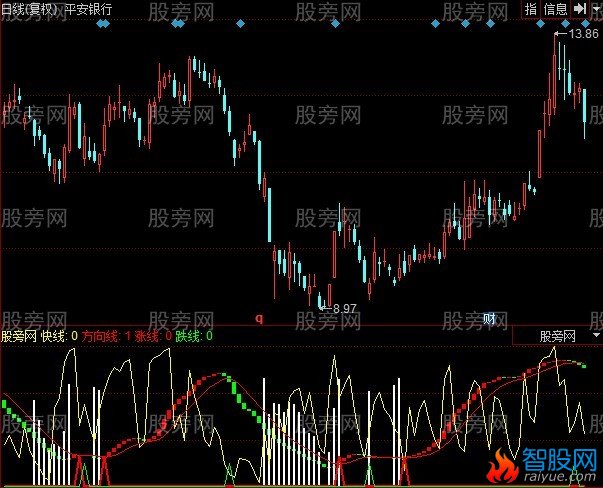Click the 8.97 low price label

point(345,308)
